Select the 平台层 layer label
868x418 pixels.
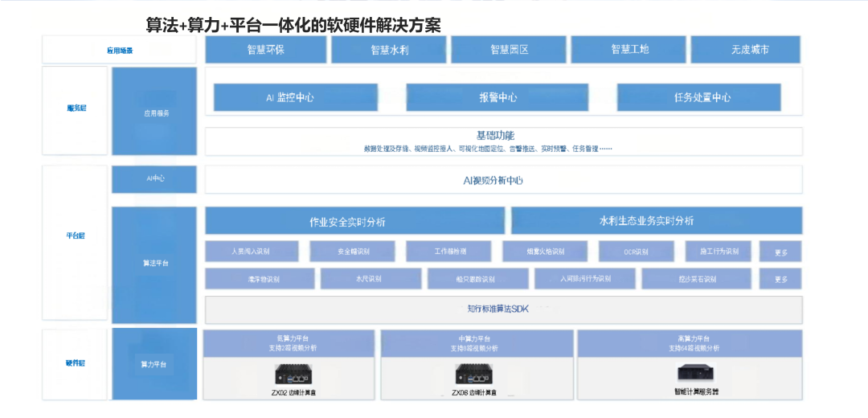pos(75,242)
